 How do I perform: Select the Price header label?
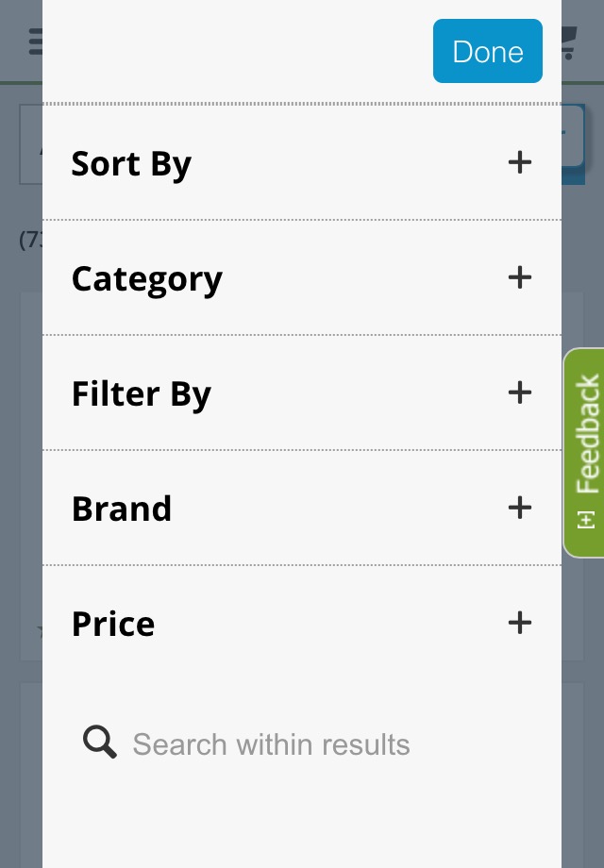coord(112,623)
